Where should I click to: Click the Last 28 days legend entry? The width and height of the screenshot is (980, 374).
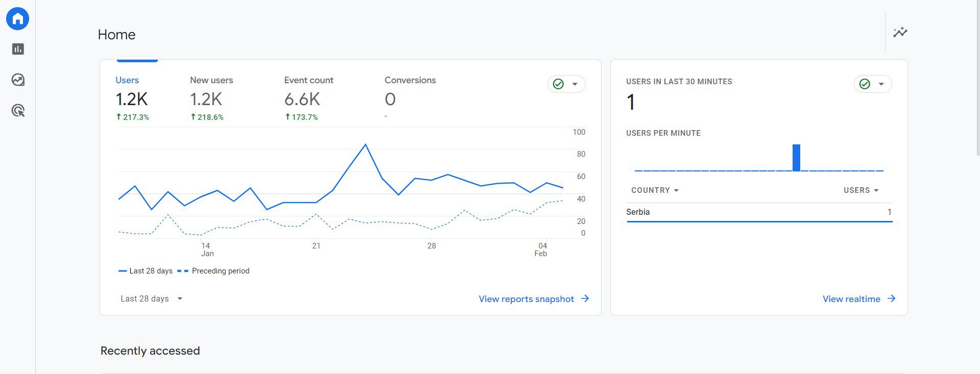(x=146, y=271)
